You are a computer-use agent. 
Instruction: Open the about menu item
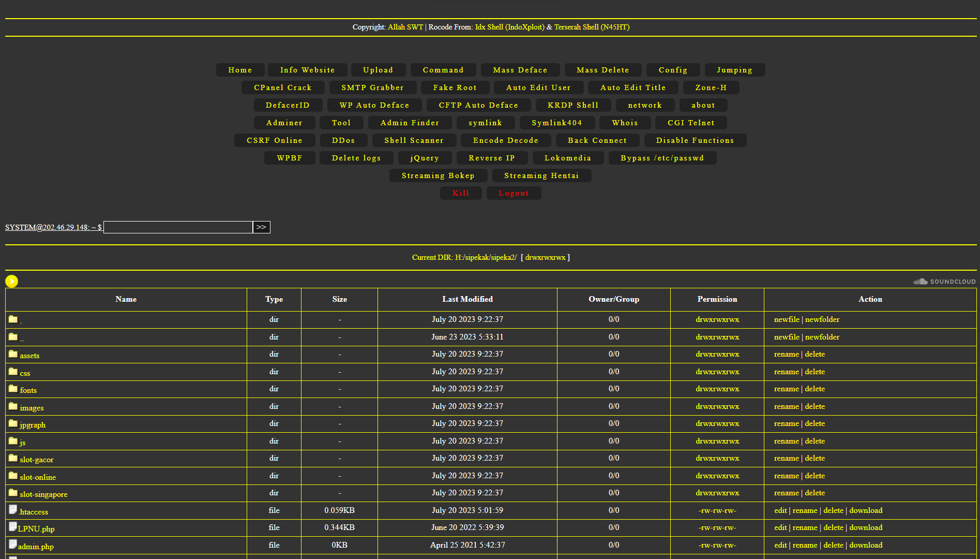(x=703, y=105)
